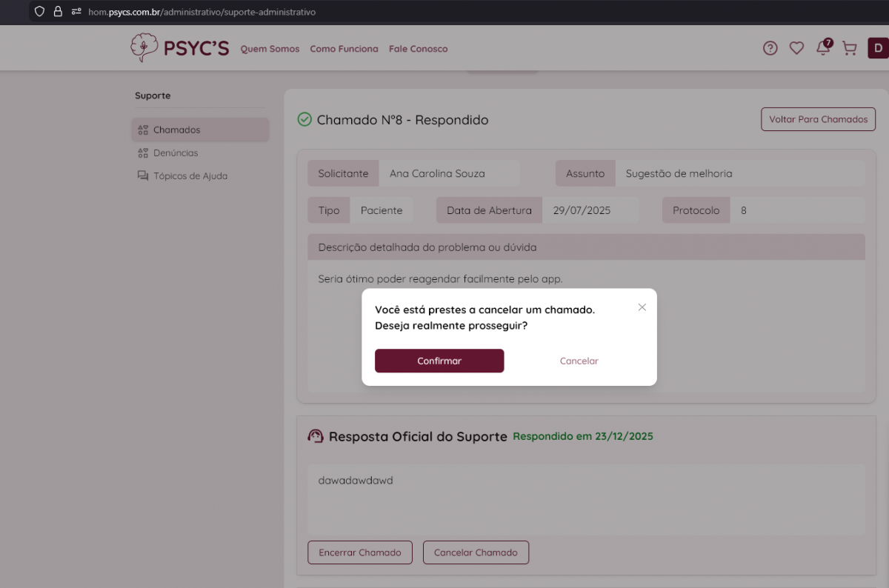
Task: Open favorites heart icon
Action: pos(796,48)
